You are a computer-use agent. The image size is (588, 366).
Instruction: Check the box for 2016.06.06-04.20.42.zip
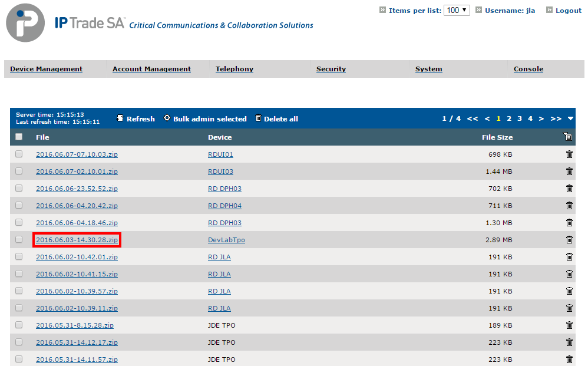(19, 205)
